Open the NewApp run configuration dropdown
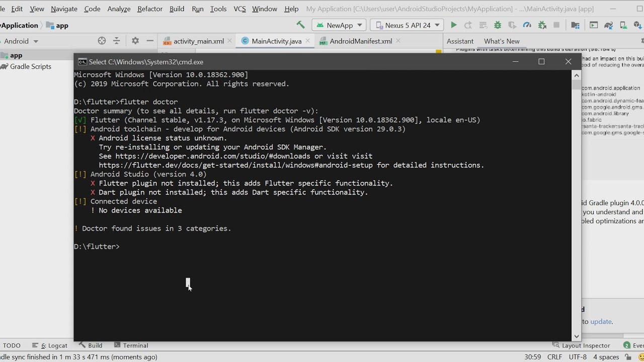The height and width of the screenshot is (362, 644). pos(339,25)
